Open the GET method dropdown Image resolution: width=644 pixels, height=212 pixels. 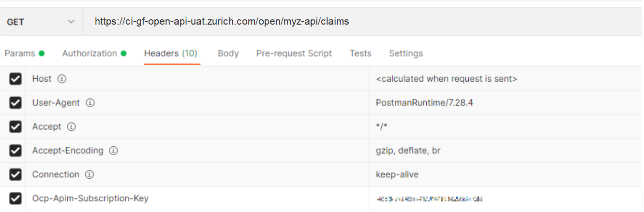coord(41,22)
